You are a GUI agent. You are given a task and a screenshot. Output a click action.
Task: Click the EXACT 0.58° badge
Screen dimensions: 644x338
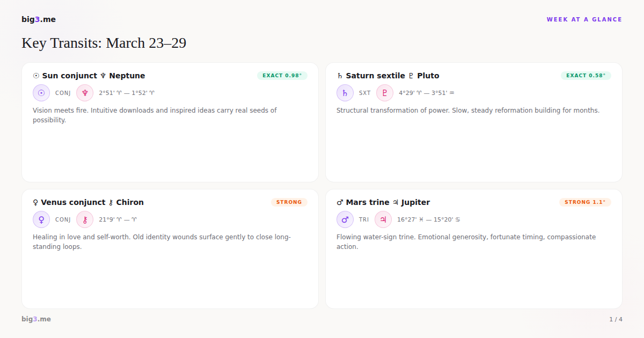tap(586, 76)
